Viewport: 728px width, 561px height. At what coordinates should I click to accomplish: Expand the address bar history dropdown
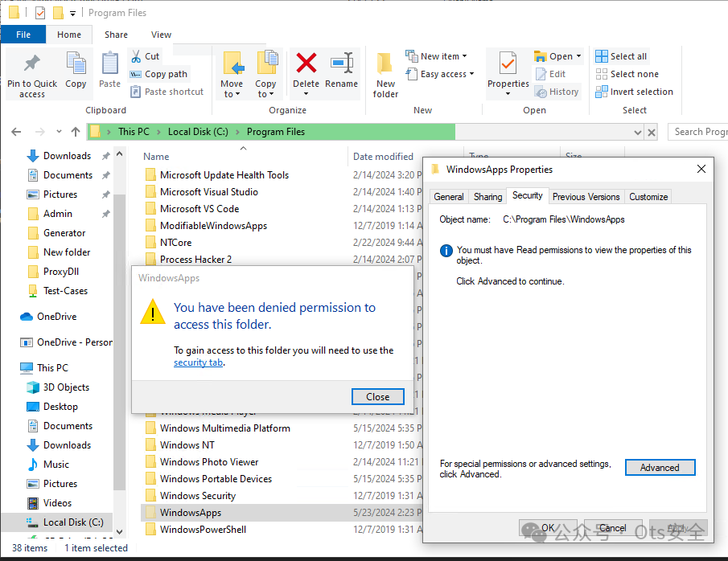[x=638, y=133]
